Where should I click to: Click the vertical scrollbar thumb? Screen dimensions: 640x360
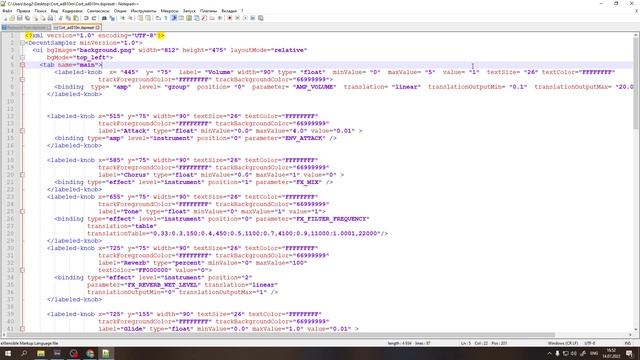636,84
